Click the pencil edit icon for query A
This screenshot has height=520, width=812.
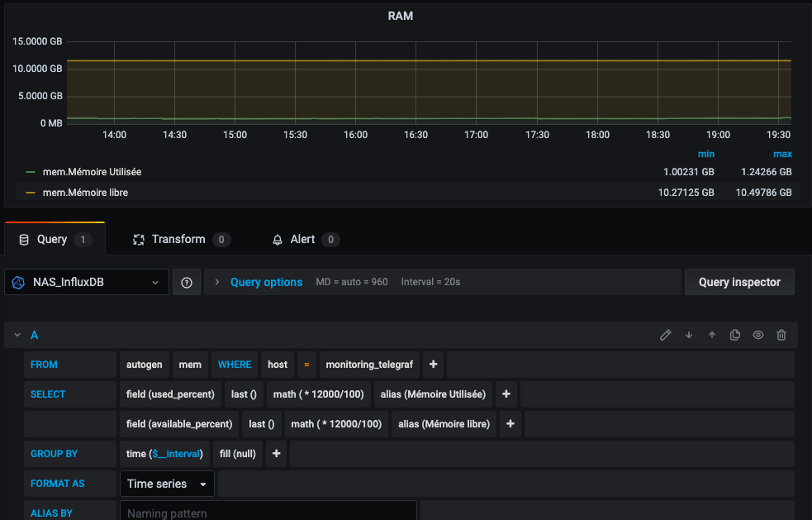[x=666, y=335]
